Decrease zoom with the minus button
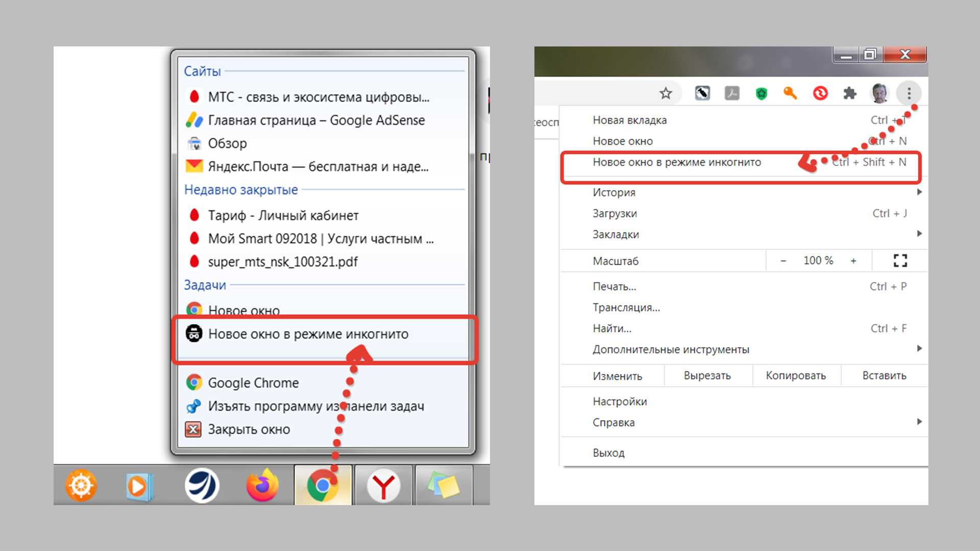 783,261
